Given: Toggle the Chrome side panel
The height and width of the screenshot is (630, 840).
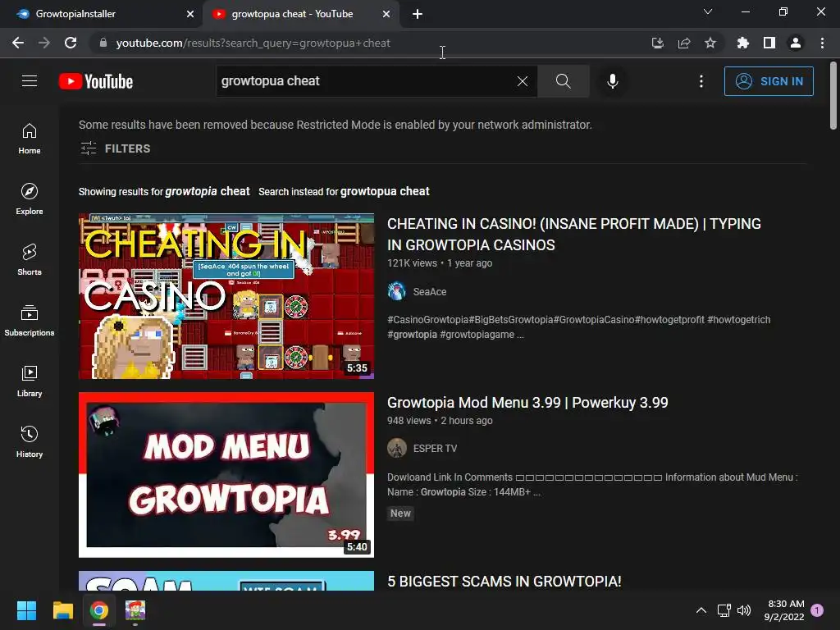Looking at the screenshot, I should click(769, 43).
